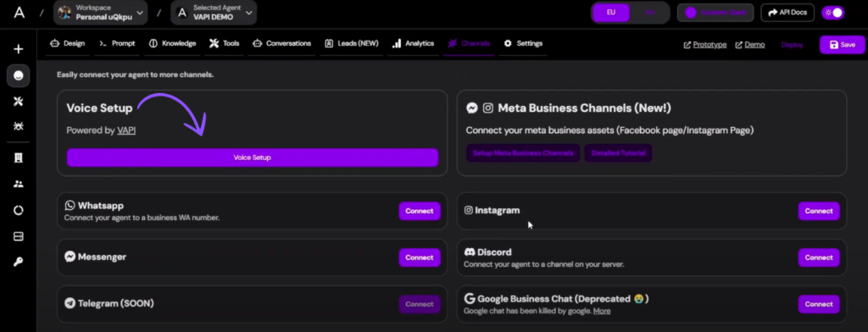Click the disabled Telegram Connect button

click(420, 304)
